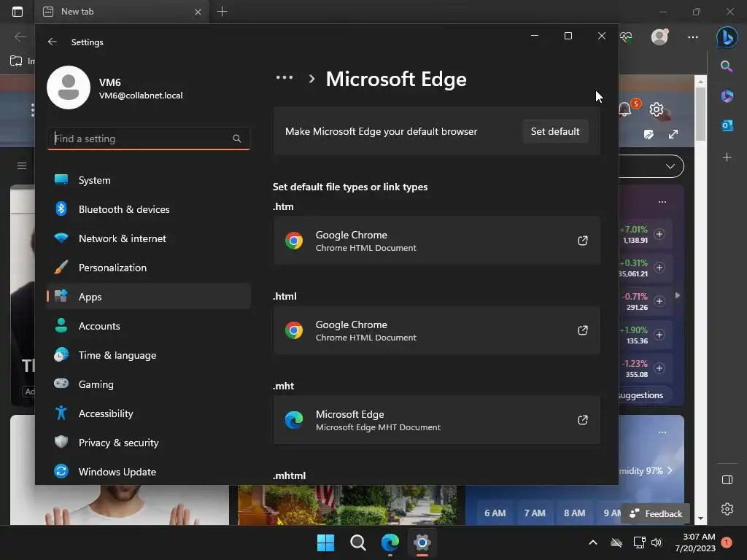Change .htm default from Google Chrome
This screenshot has height=560, width=747.
436,241
